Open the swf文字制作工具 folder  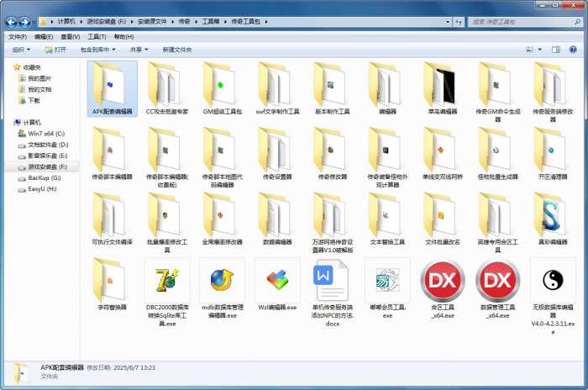coord(277,89)
